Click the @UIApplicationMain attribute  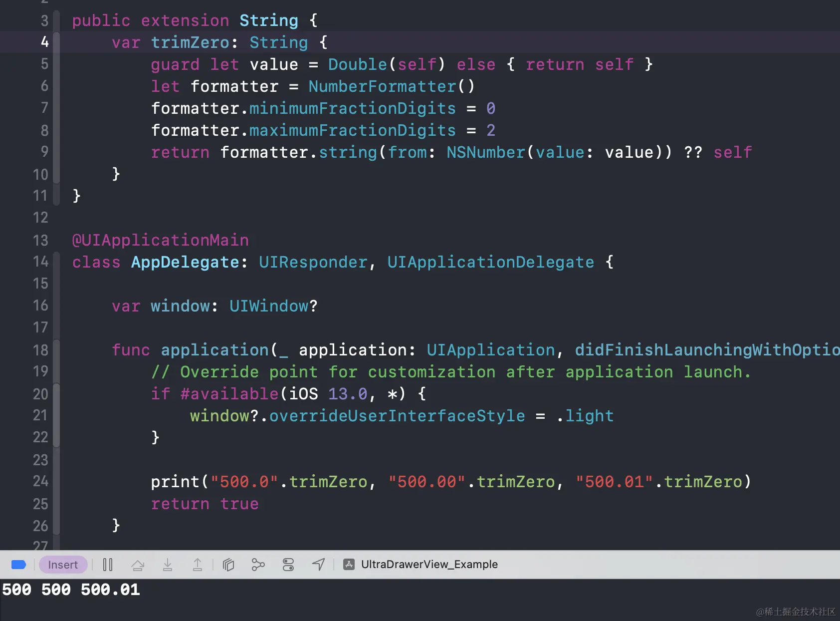[161, 240]
